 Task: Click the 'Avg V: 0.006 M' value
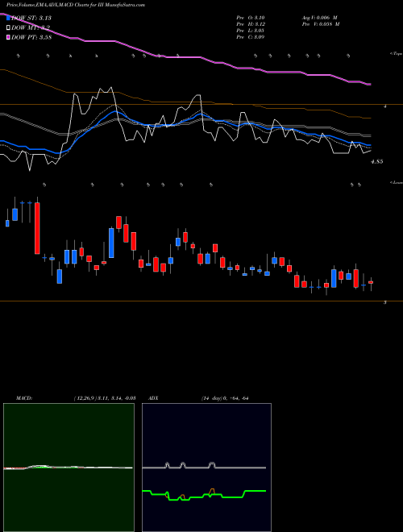[319, 18]
